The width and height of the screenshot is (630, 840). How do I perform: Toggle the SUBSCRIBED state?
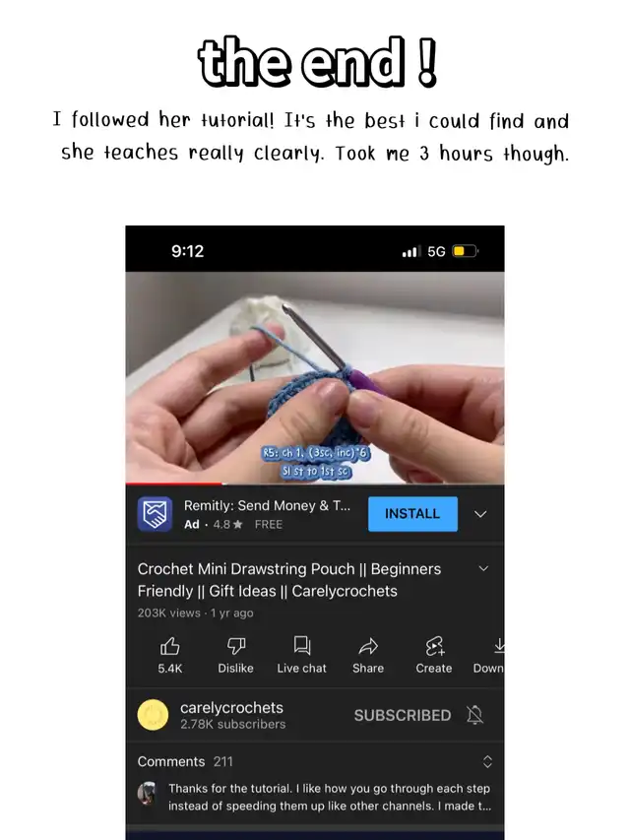[x=403, y=715]
